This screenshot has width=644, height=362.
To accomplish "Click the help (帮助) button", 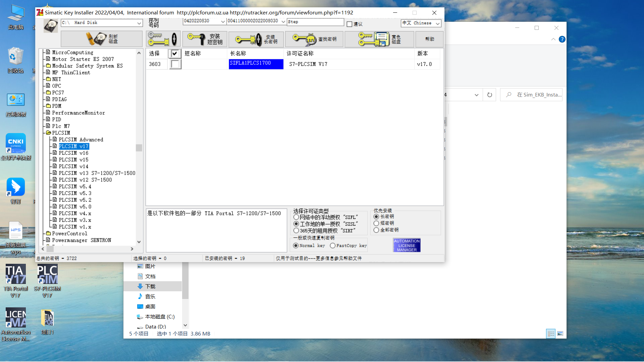I will (429, 39).
